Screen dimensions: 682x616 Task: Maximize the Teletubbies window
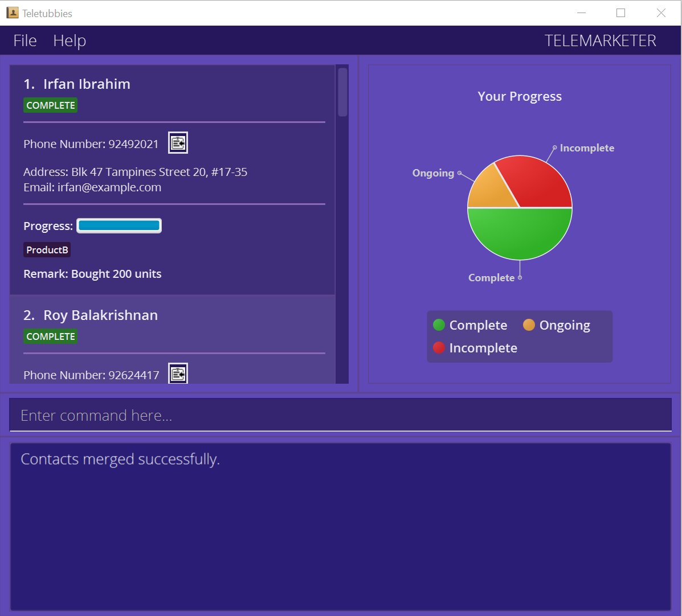620,13
